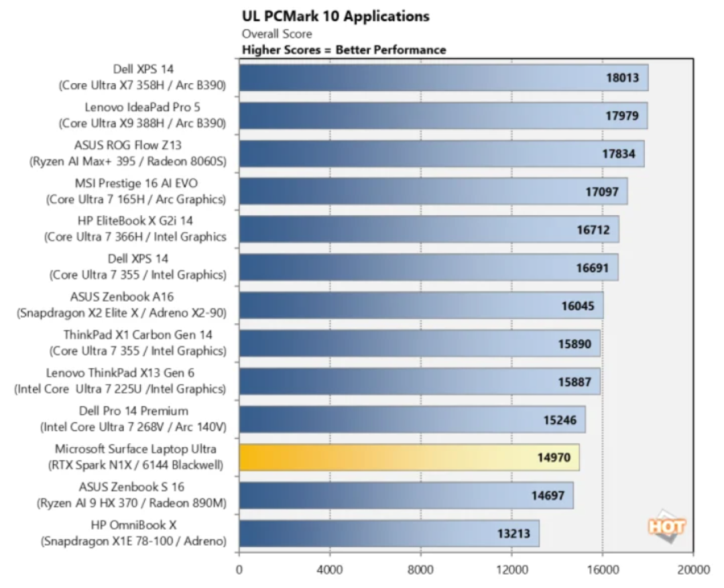The width and height of the screenshot is (724, 588).
Task: Click 'Higher Scores = Better Performance' heading
Action: (344, 50)
